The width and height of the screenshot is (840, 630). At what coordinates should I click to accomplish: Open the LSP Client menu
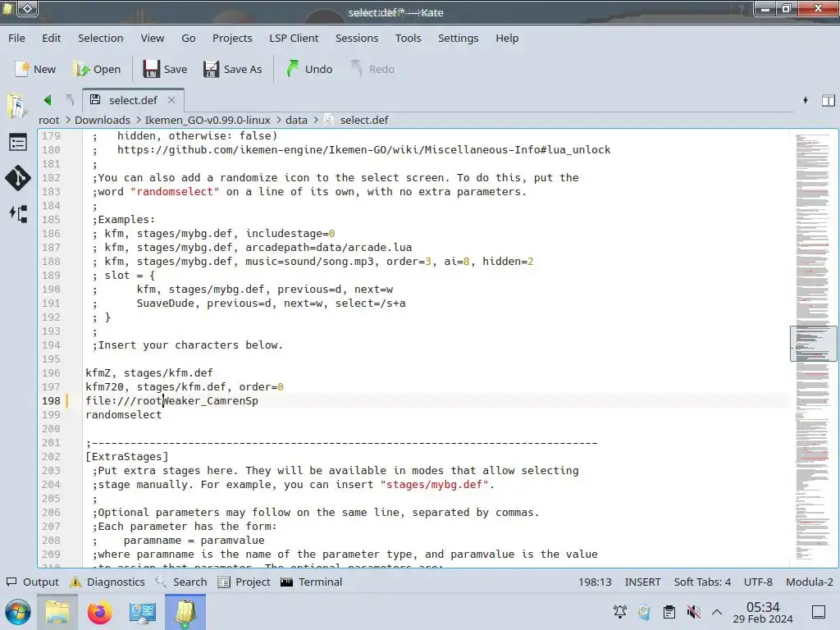(294, 38)
